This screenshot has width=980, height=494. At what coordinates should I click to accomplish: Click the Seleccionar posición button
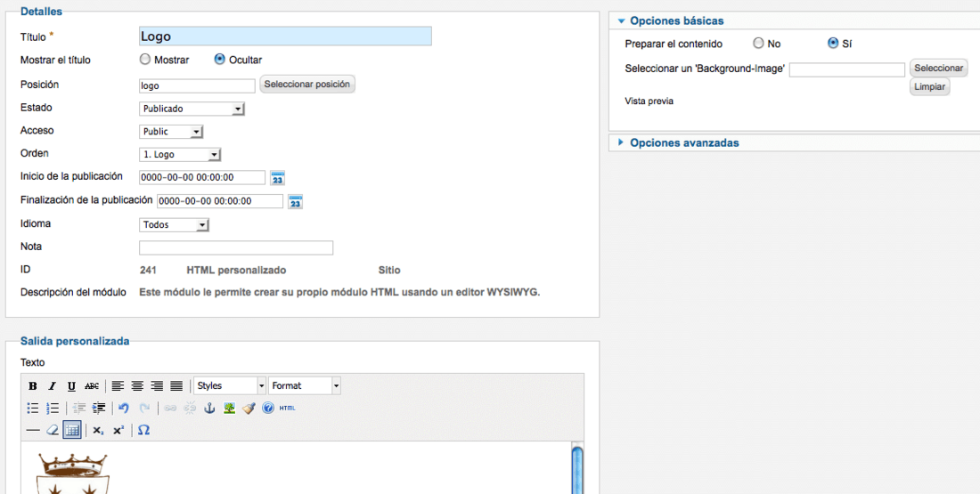coord(307,85)
